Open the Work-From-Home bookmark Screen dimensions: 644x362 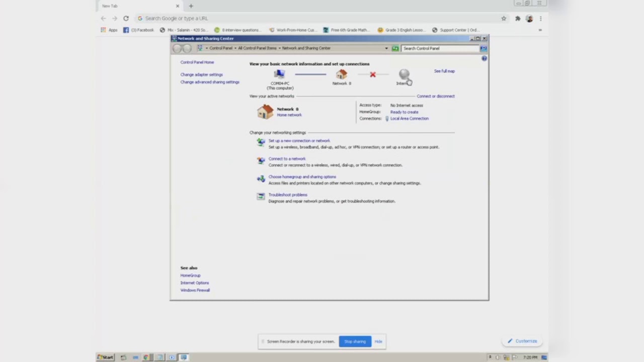tap(293, 30)
